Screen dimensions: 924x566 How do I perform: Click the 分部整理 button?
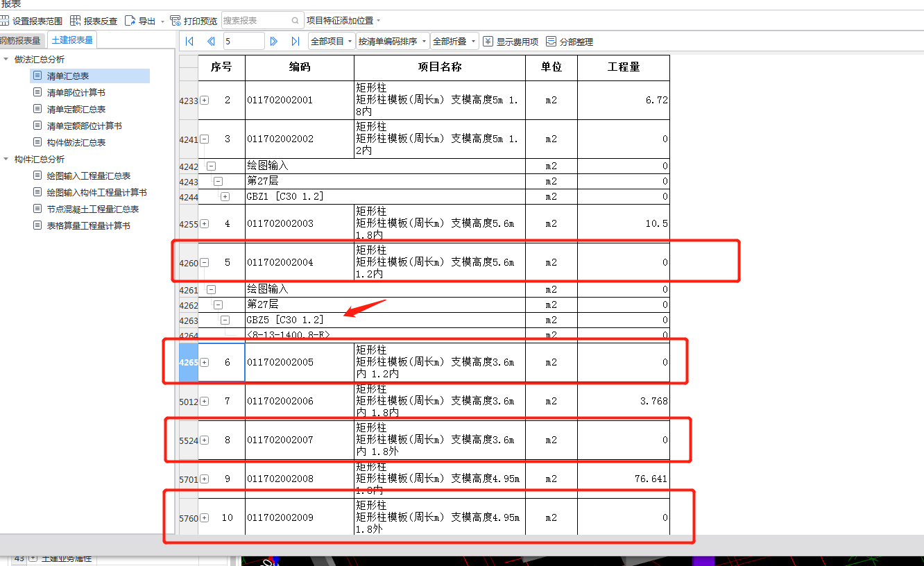click(x=570, y=42)
